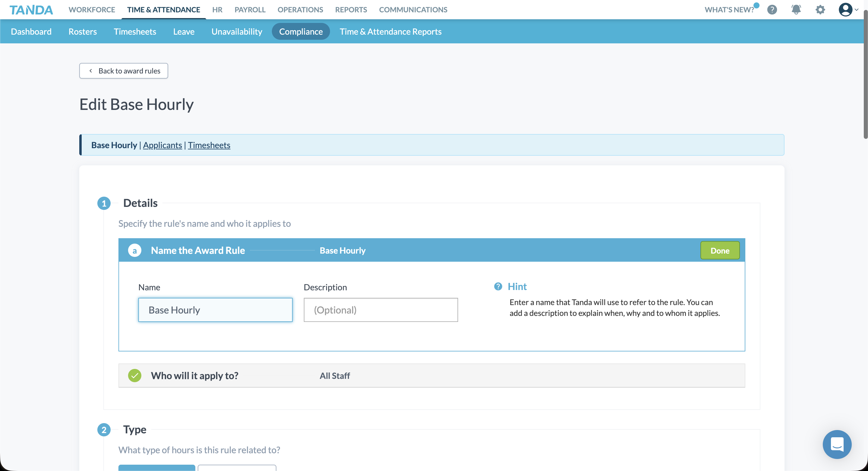Click the TANDA logo
This screenshot has height=471, width=868.
pos(31,9)
